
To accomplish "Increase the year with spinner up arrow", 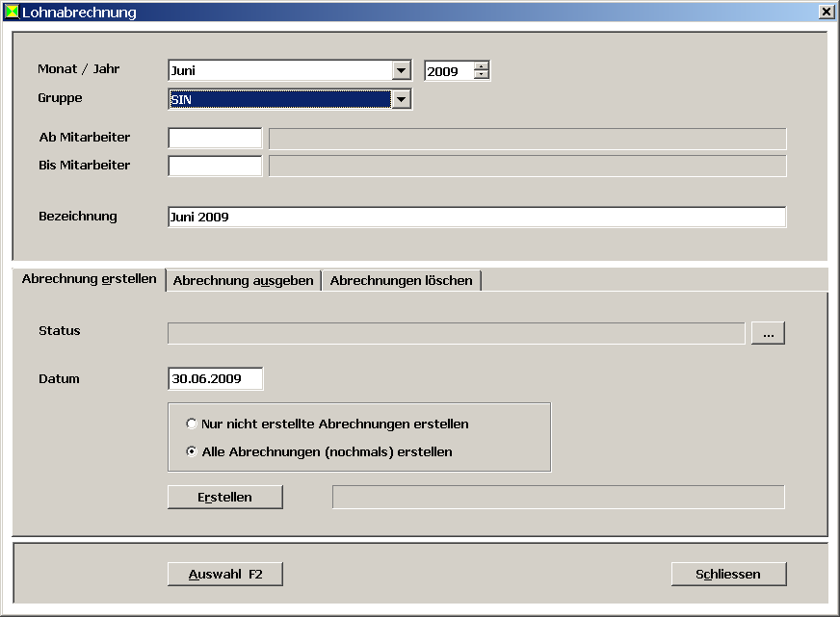I will 482,66.
